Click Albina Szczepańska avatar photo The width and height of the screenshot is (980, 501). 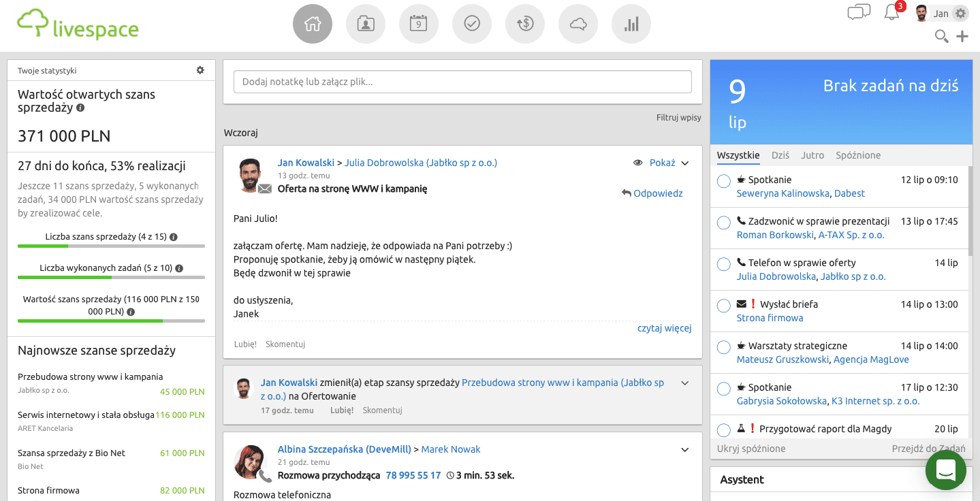pos(249,461)
